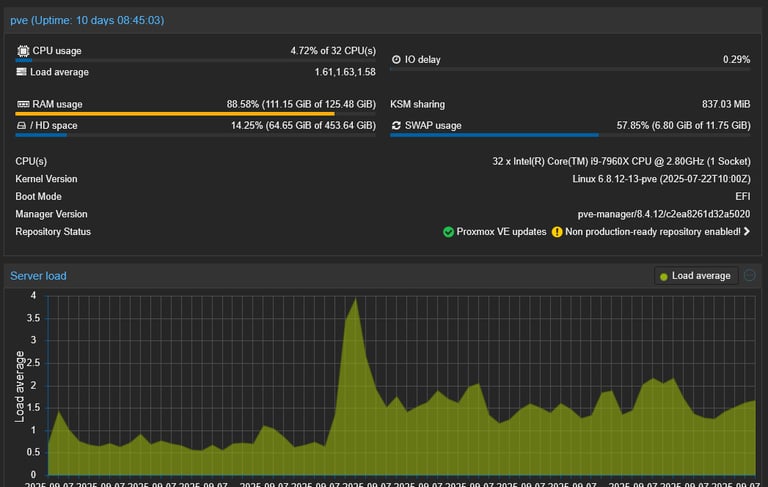This screenshot has width=768, height=487.
Task: Click the Boot Mode label
Action: pyautogui.click(x=38, y=197)
